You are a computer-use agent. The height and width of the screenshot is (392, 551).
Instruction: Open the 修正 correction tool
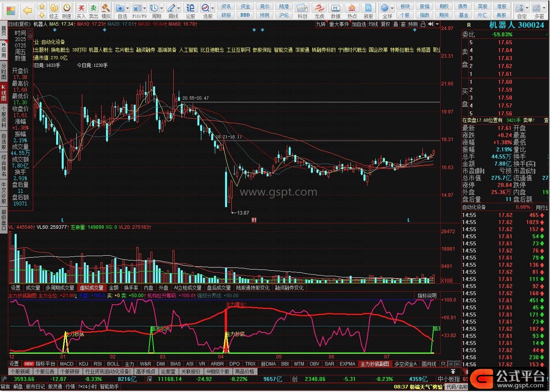click(x=54, y=11)
